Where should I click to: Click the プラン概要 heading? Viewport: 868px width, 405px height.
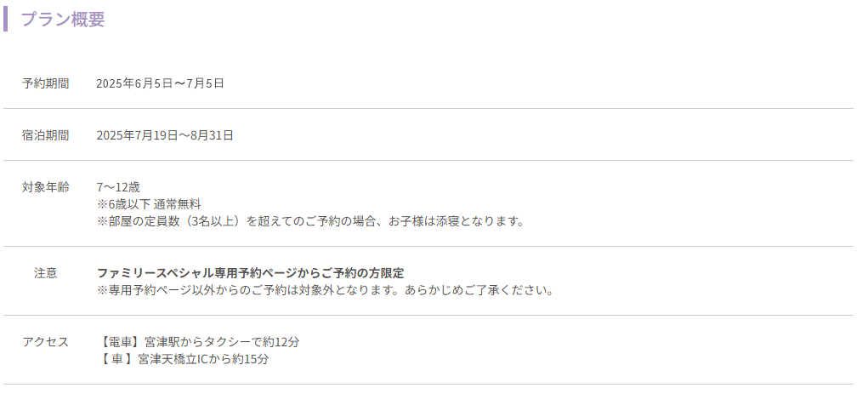(x=63, y=20)
